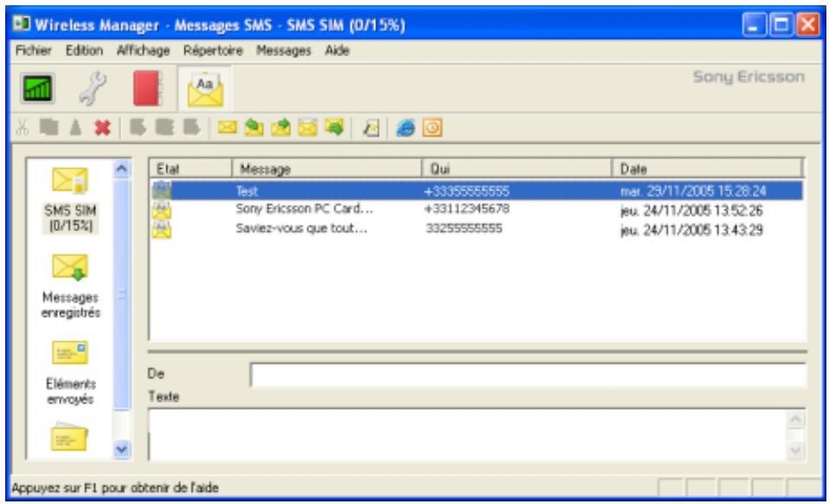Click the orange square toolbar icon
The image size is (829, 504).
pos(432,128)
